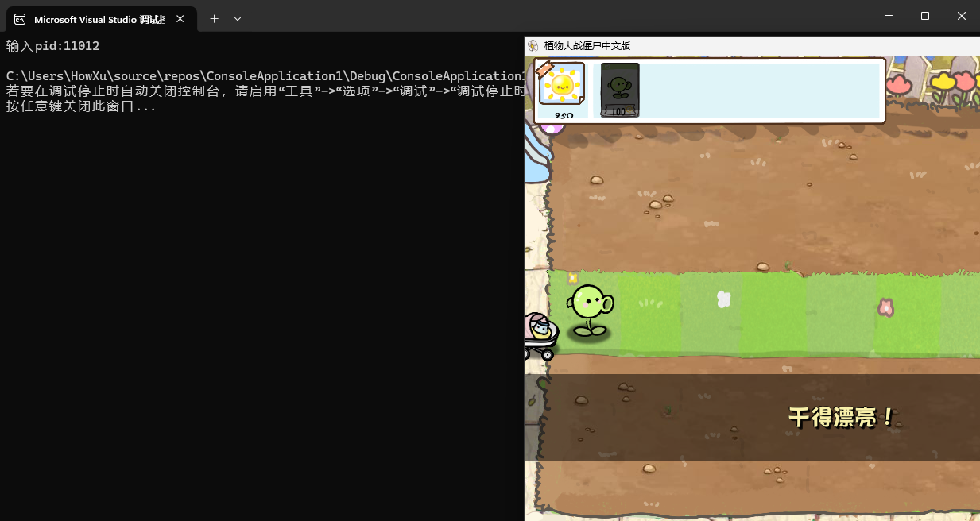Click the sun counter icon
The width and height of the screenshot is (980, 521).
point(563,84)
